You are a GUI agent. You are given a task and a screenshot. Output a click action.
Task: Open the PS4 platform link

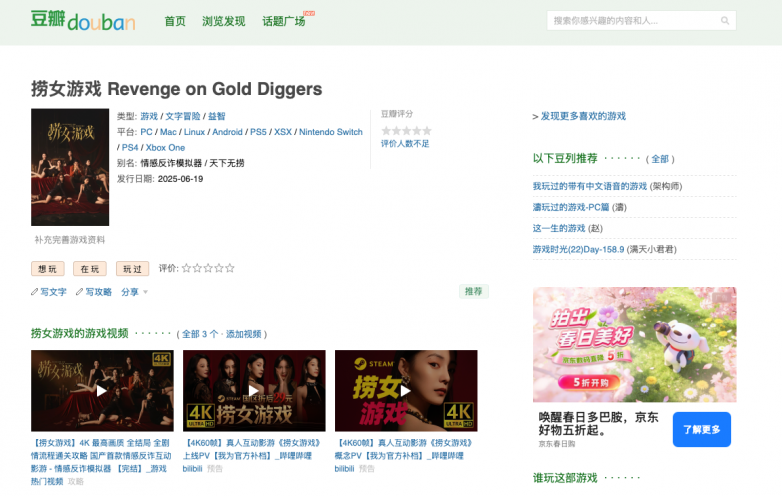130,148
